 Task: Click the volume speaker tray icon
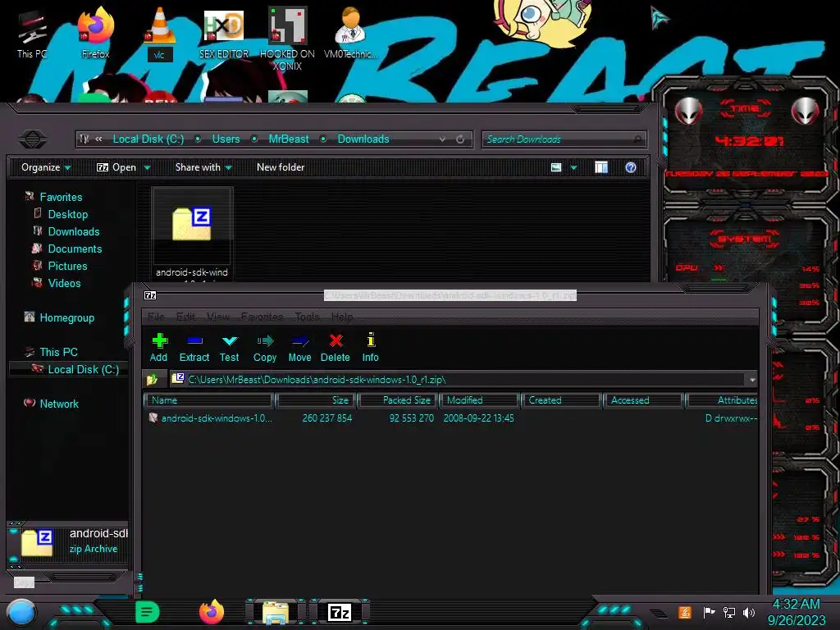pos(749,612)
